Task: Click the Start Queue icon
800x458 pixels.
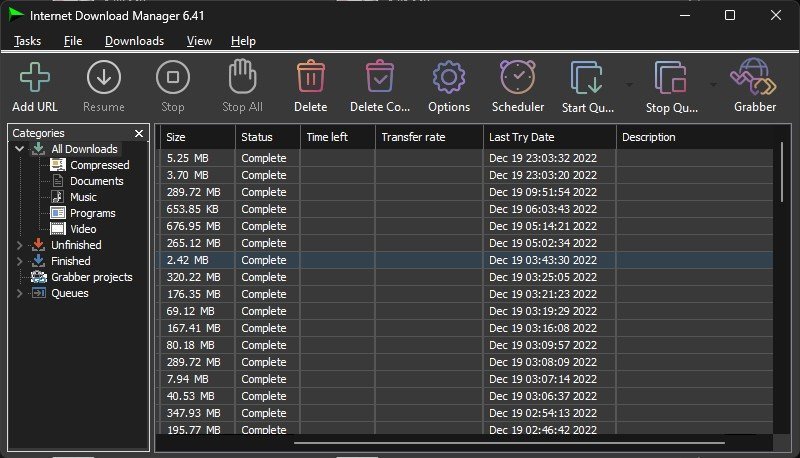Action: coord(587,78)
